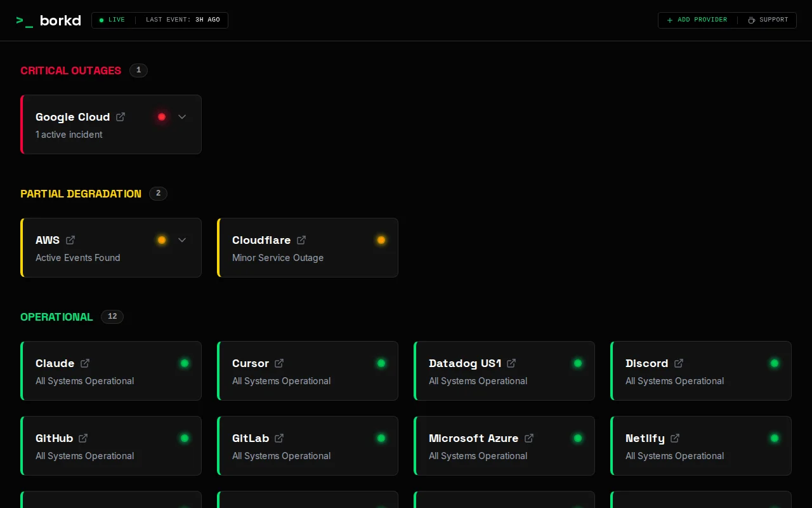Open Microsoft Azure external link icon

(x=529, y=438)
